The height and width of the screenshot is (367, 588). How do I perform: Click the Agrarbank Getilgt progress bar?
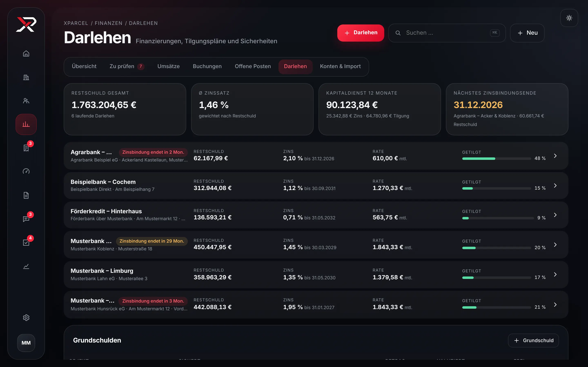coord(496,159)
